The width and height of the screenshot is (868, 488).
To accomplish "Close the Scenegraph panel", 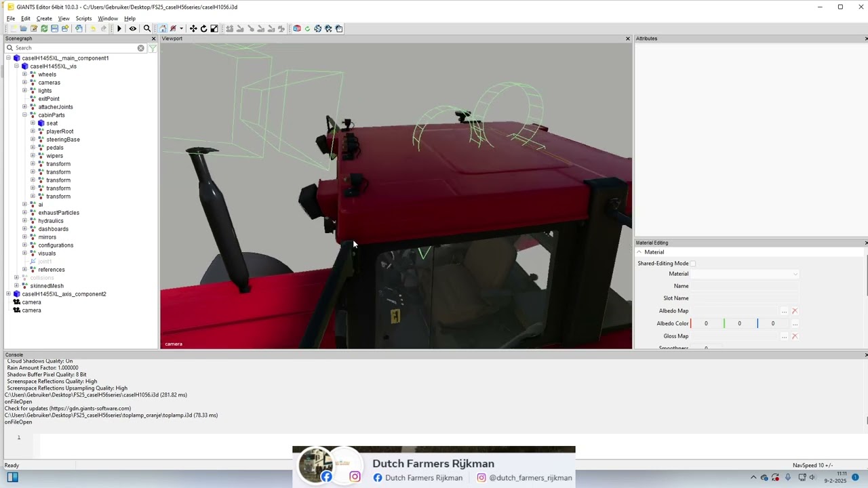I will 153,39.
